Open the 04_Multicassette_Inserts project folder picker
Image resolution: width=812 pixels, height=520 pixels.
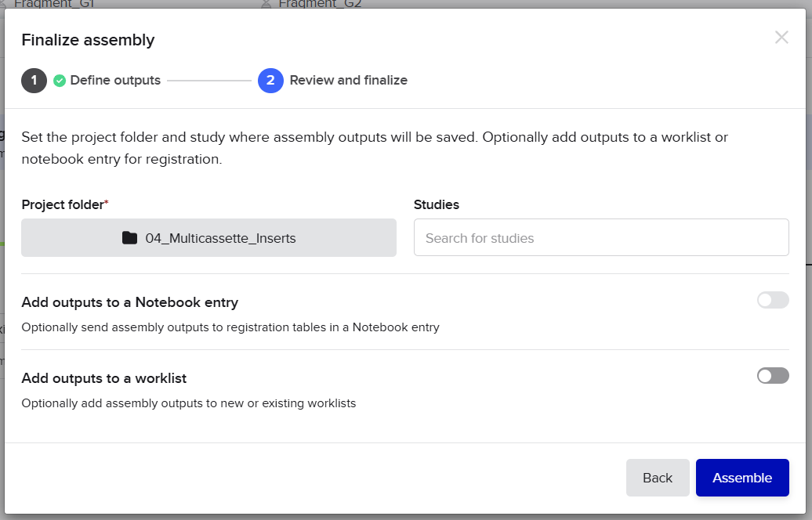(x=208, y=238)
